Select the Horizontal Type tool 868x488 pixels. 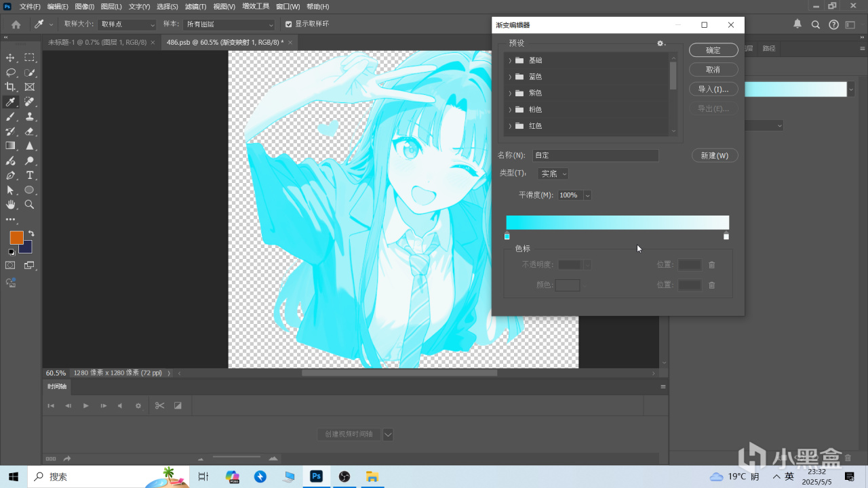pos(30,176)
